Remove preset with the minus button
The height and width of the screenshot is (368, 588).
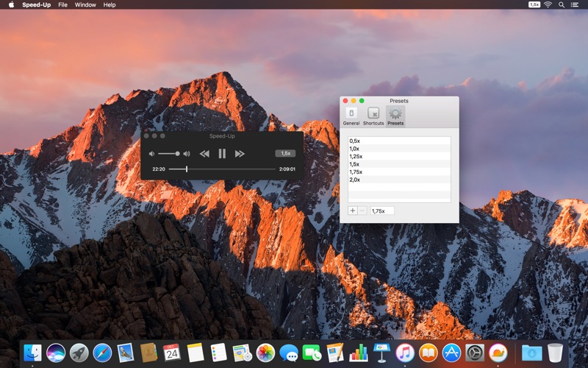click(x=362, y=210)
